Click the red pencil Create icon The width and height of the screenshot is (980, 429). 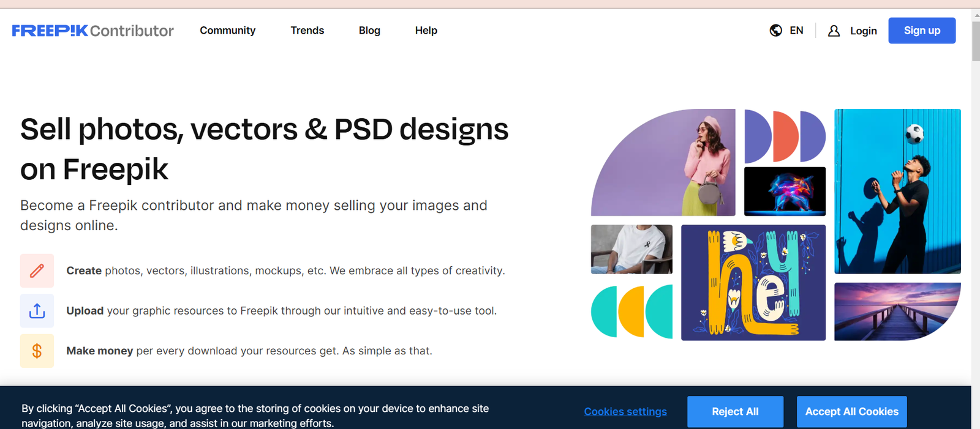coord(37,270)
